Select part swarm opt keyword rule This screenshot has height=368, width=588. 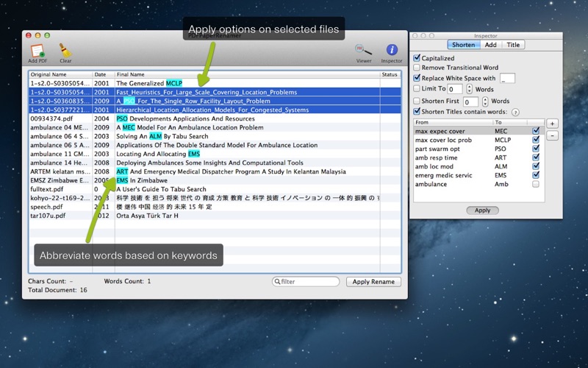(479, 149)
